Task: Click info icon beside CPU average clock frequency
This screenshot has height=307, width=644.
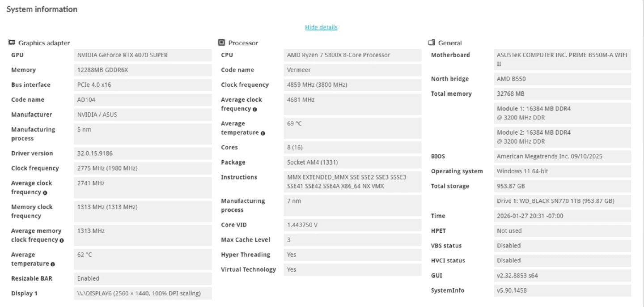Action: tap(254, 109)
